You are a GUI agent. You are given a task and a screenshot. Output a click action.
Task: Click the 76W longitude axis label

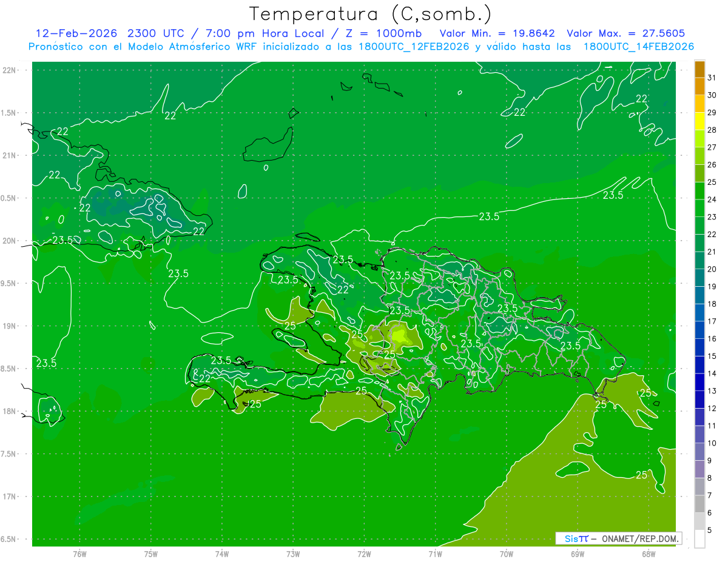79,554
